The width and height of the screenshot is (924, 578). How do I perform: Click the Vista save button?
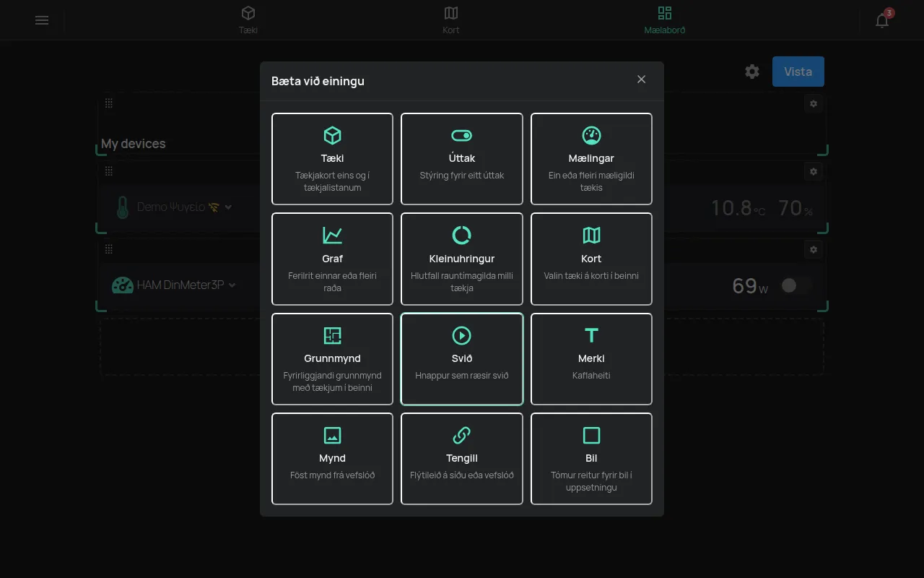coord(798,72)
